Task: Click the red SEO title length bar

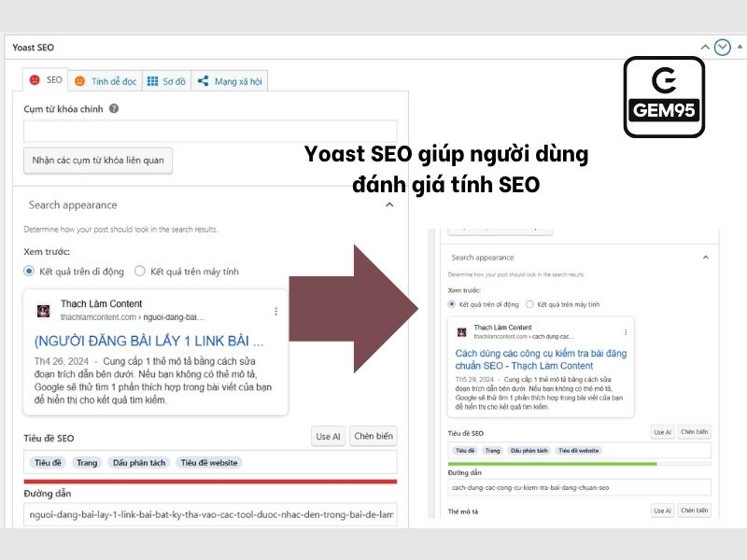Action: pos(210,482)
